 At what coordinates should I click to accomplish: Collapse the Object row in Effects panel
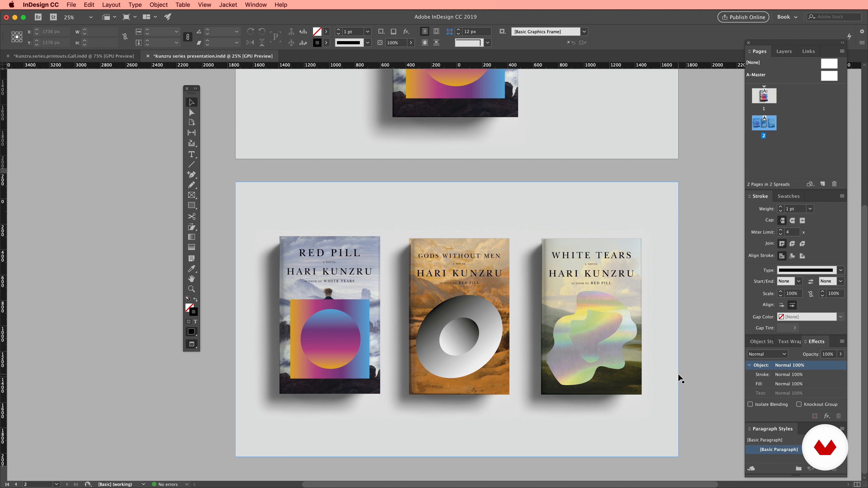(750, 365)
